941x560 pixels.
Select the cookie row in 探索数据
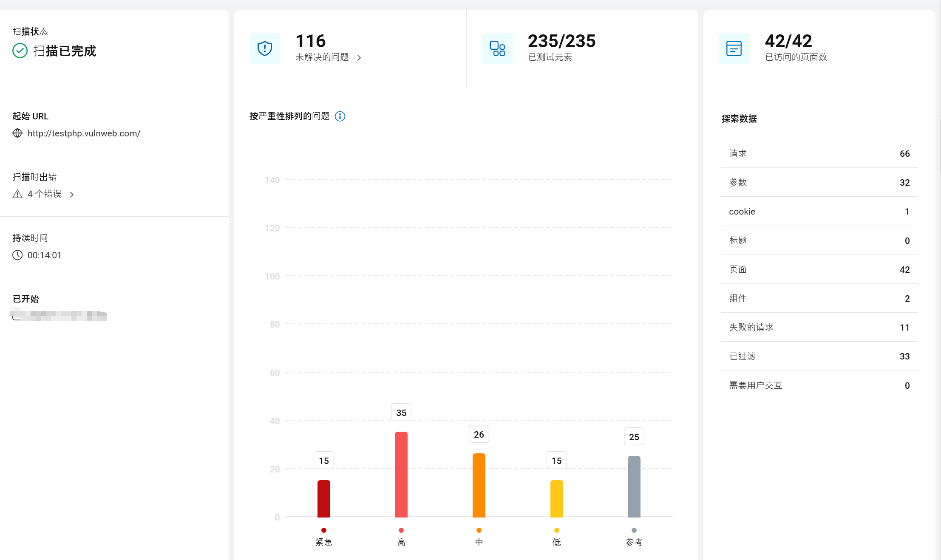point(819,212)
